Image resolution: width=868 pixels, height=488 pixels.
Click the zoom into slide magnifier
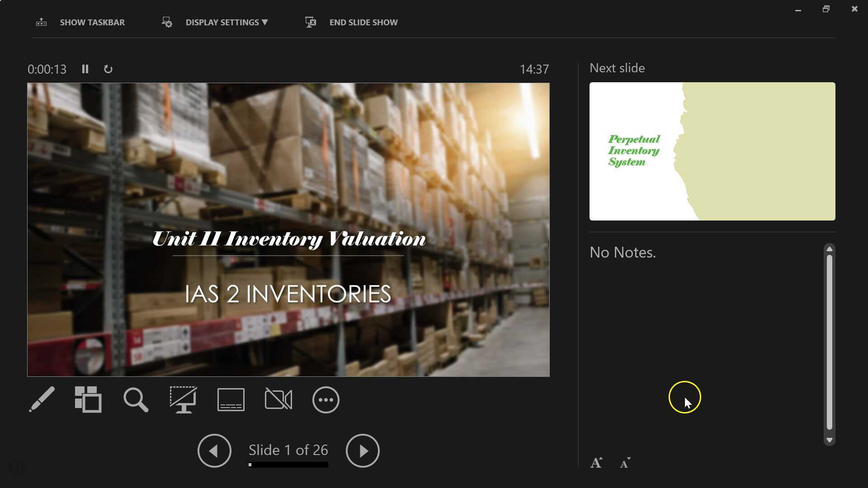(136, 399)
